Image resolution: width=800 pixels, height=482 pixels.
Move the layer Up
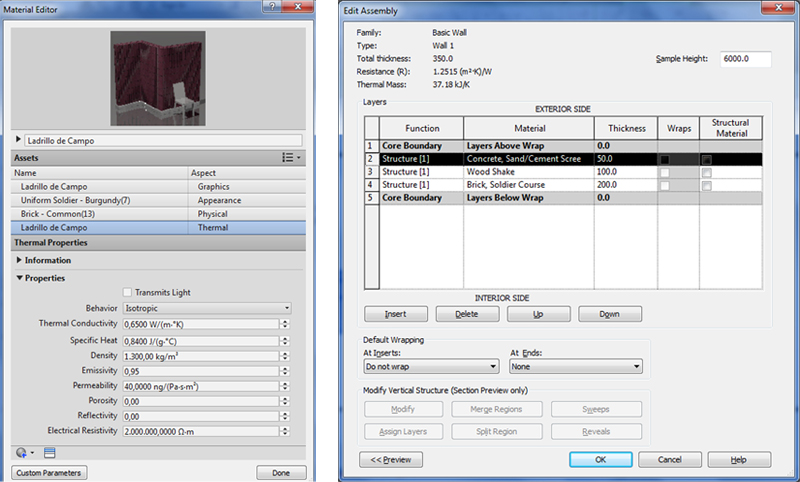tap(538, 314)
